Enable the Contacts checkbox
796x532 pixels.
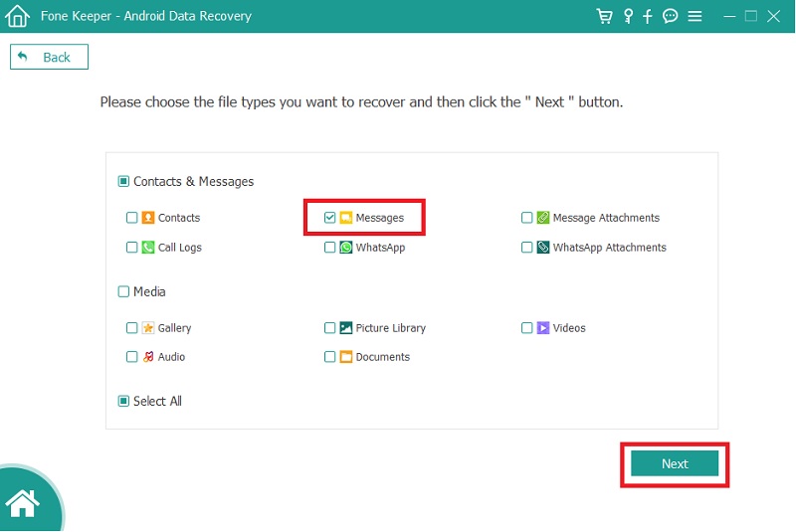[x=131, y=218]
